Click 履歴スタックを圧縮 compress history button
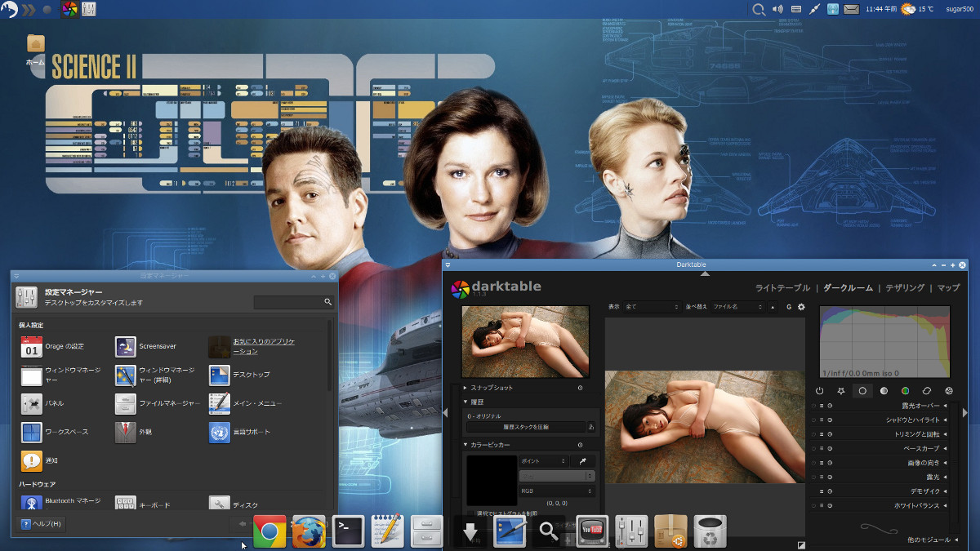The height and width of the screenshot is (551, 980). 526,426
